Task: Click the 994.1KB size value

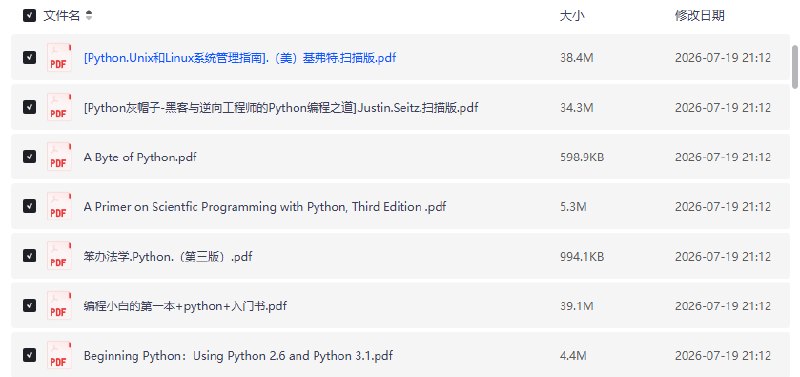Action: [582, 256]
